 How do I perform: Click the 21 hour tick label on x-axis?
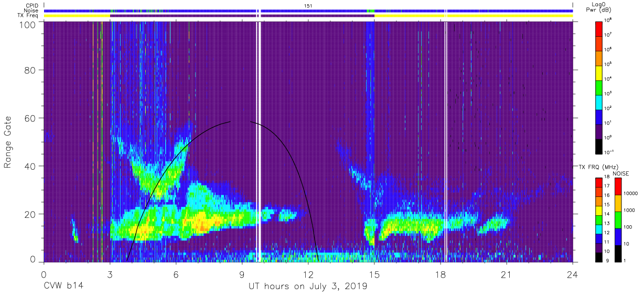(x=507, y=274)
